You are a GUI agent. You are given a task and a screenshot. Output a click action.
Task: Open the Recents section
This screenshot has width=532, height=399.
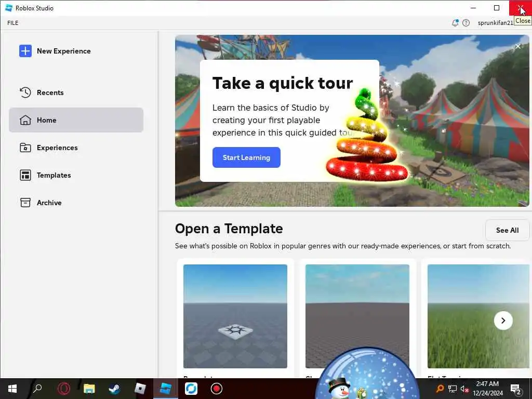click(76, 92)
